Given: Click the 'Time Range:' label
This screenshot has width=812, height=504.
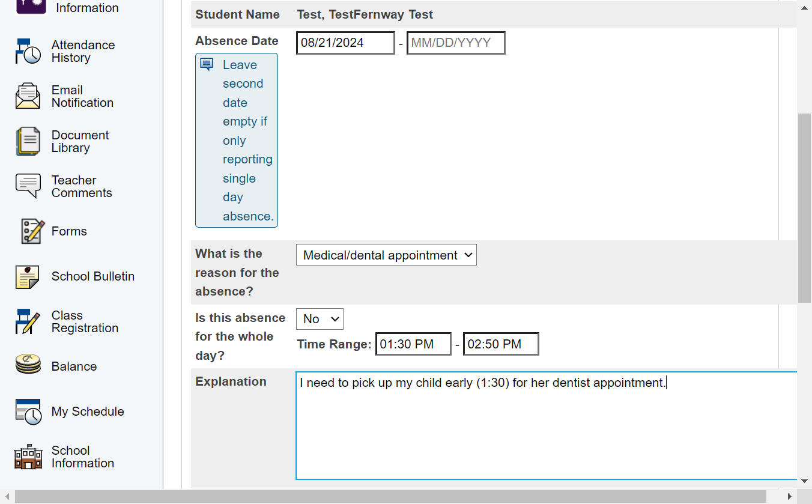Looking at the screenshot, I should pyautogui.click(x=335, y=344).
